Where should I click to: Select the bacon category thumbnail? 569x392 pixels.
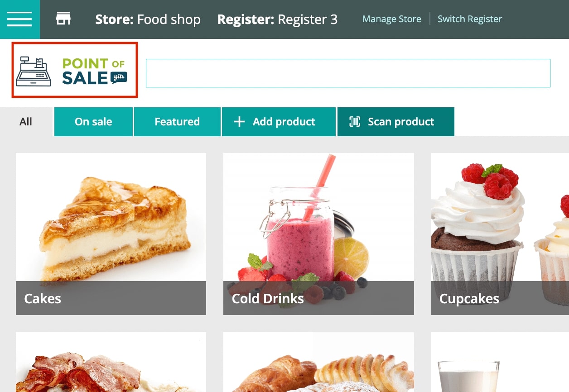click(x=111, y=362)
